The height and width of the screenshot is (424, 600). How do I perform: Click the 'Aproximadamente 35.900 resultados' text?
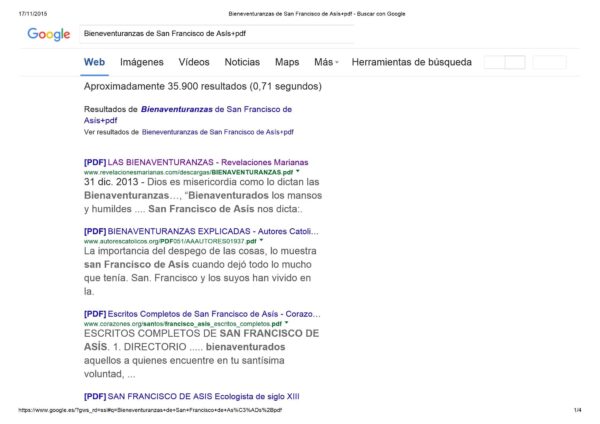[203, 86]
